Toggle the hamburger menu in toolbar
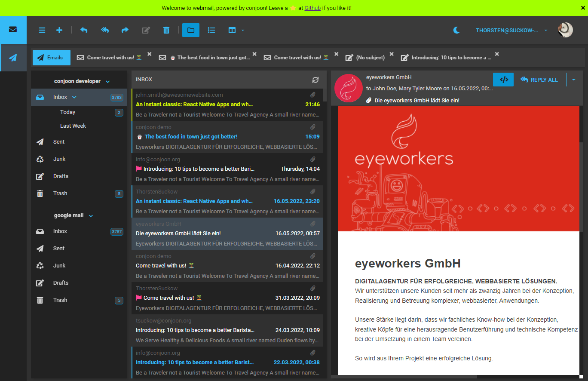Viewport: 588px width, 381px height. tap(42, 30)
